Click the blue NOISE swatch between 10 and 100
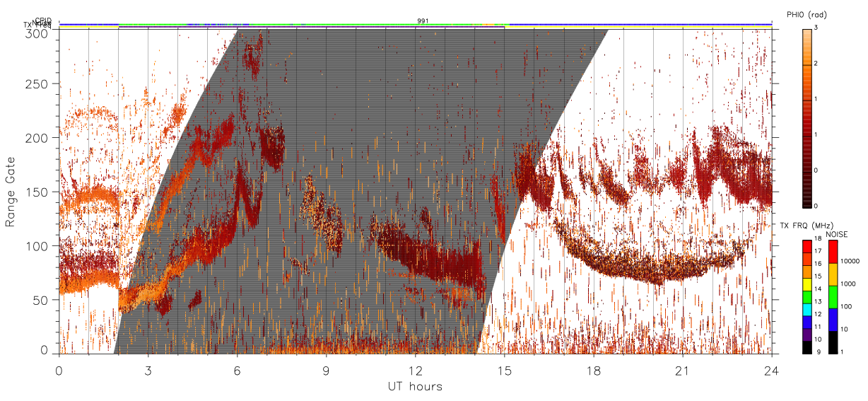868x401 pixels. pos(833,318)
